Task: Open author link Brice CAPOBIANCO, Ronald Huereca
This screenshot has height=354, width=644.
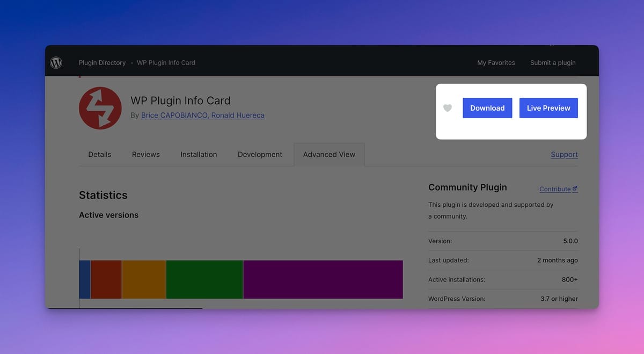Action: pos(202,115)
